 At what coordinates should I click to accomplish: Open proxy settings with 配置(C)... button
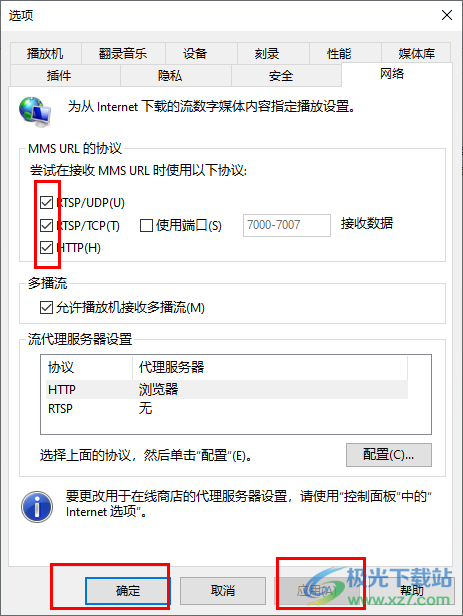coord(389,455)
